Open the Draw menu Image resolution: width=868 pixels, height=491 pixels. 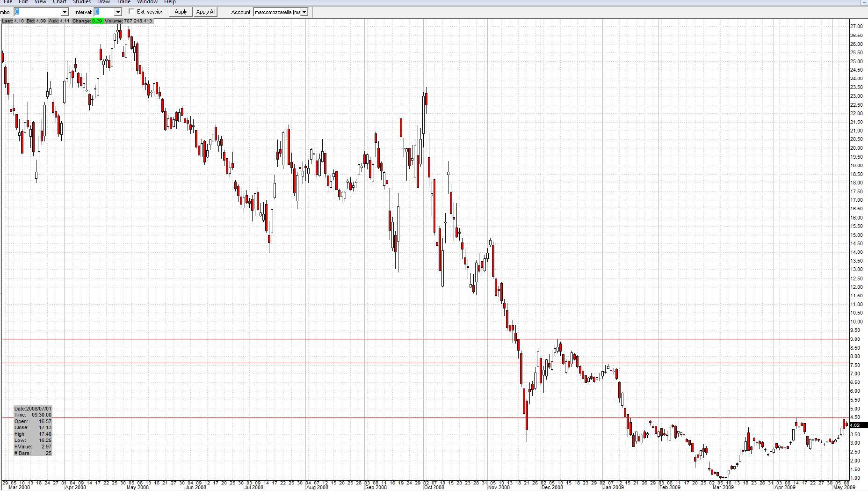point(103,2)
